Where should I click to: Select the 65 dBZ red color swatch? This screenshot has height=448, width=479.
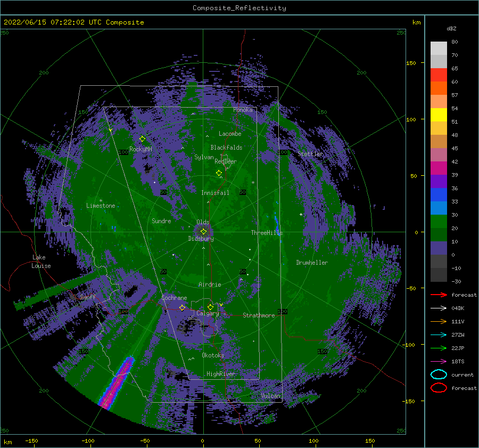pos(439,75)
